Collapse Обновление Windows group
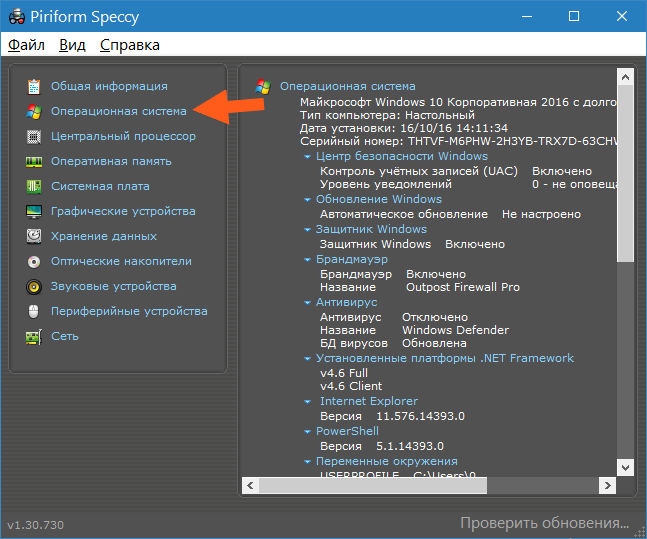The height and width of the screenshot is (539, 647). click(307, 200)
